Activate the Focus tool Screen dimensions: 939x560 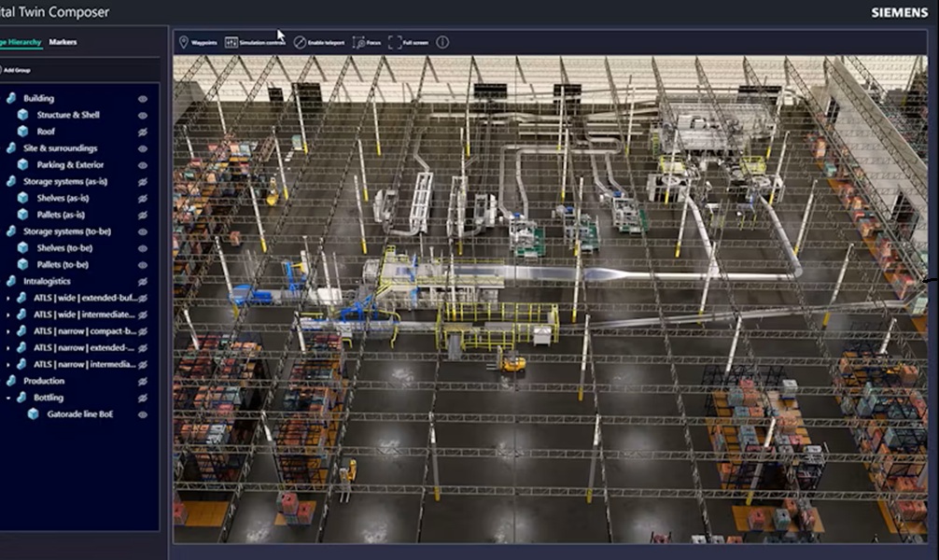[367, 42]
